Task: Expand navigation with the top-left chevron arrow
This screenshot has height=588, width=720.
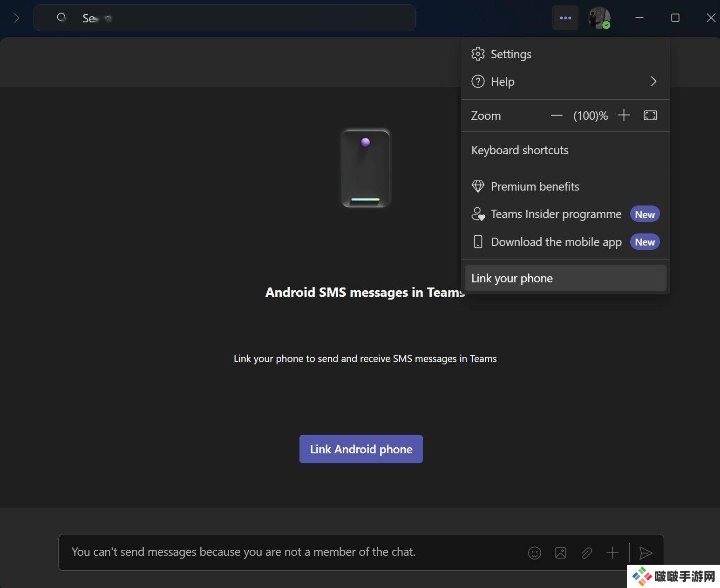Action: click(17, 18)
